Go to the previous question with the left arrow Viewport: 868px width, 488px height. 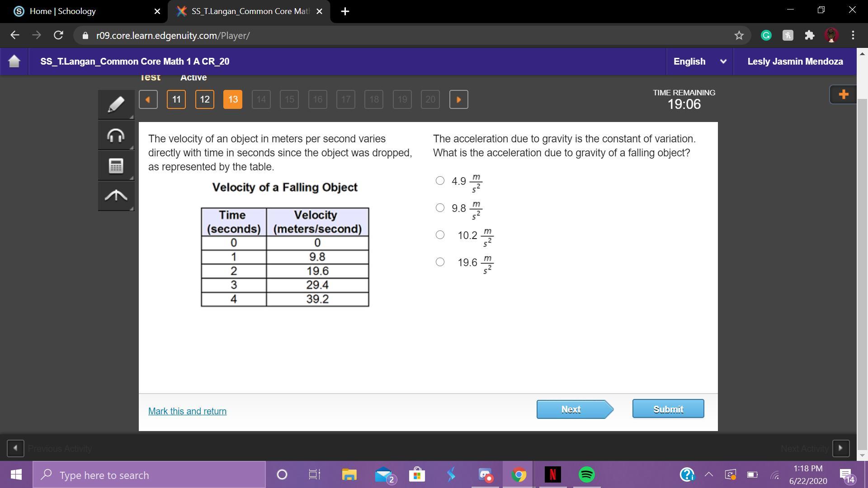pos(148,99)
